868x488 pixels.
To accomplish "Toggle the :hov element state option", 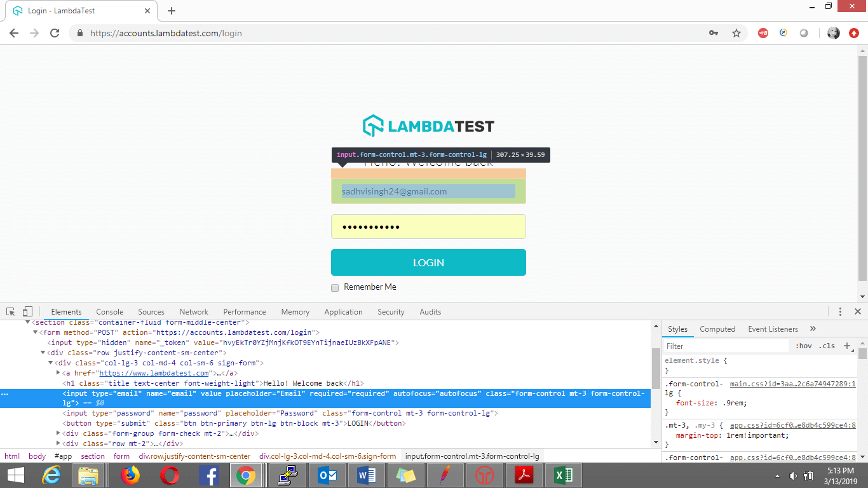I will pos(804,346).
